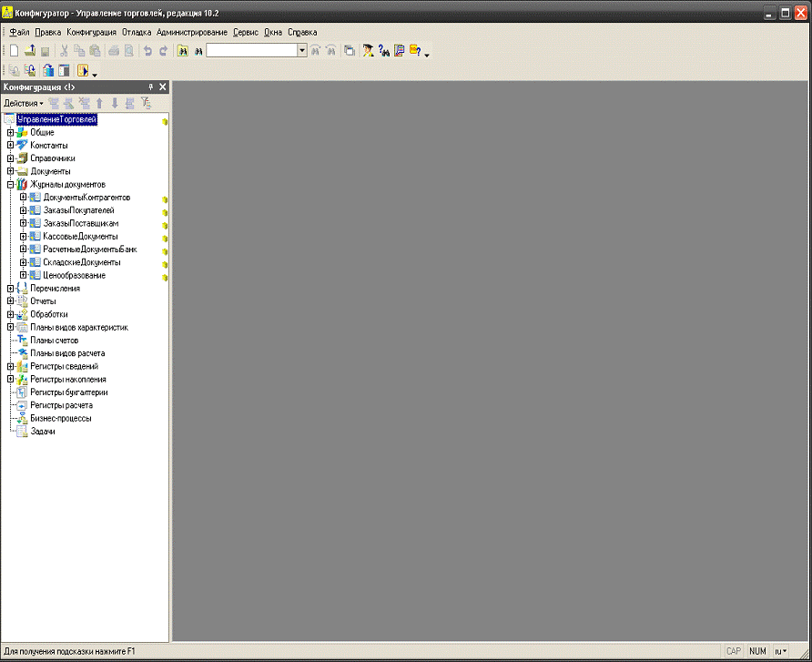This screenshot has height=662, width=812.
Task: Open the main toolbar overflow arrow
Action: pyautogui.click(x=427, y=55)
